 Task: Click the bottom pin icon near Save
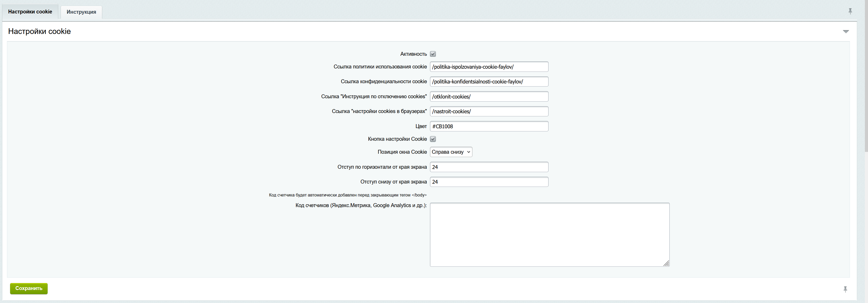[845, 289]
